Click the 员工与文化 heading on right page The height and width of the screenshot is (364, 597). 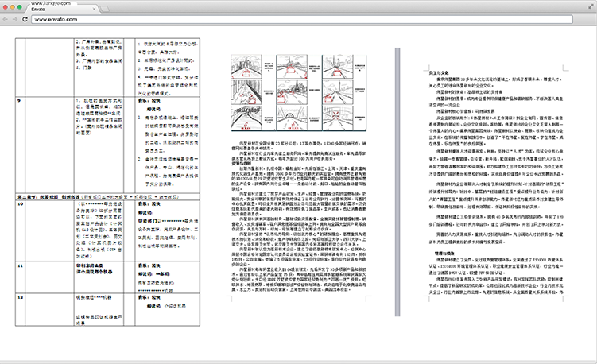428,72
